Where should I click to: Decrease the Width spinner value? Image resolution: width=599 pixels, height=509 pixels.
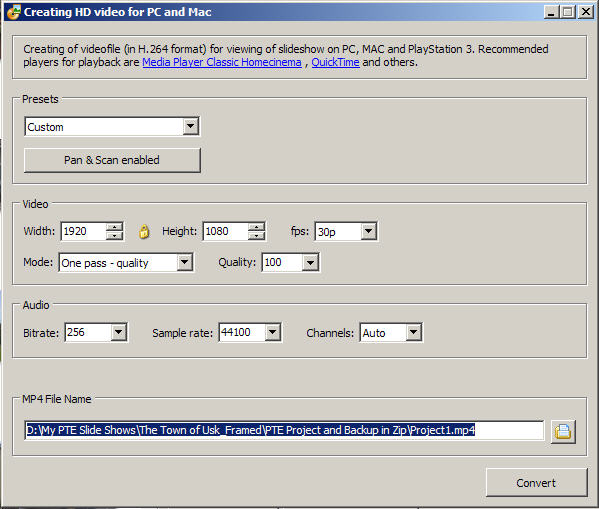114,235
